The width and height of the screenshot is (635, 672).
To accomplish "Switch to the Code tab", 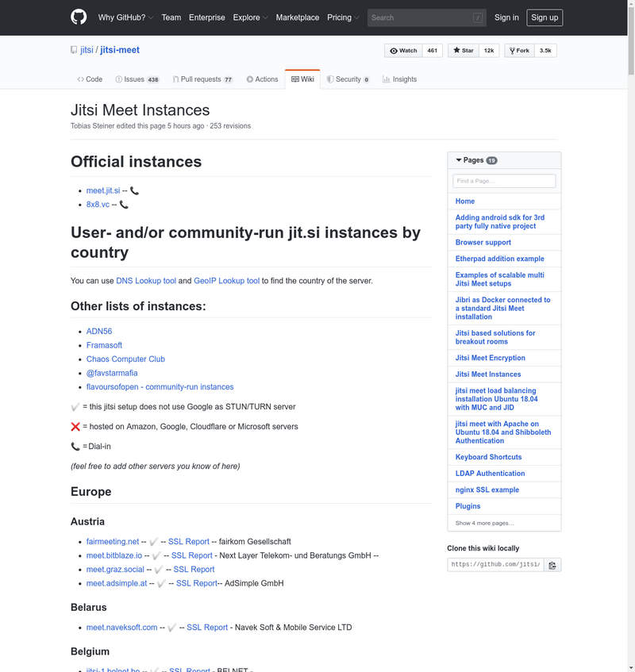I will coord(90,79).
